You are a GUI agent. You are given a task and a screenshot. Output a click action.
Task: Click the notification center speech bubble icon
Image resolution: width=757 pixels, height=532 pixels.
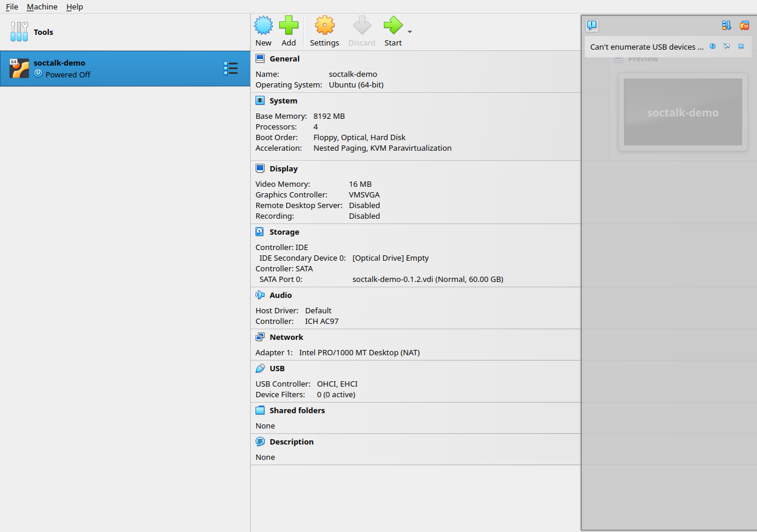(x=592, y=25)
